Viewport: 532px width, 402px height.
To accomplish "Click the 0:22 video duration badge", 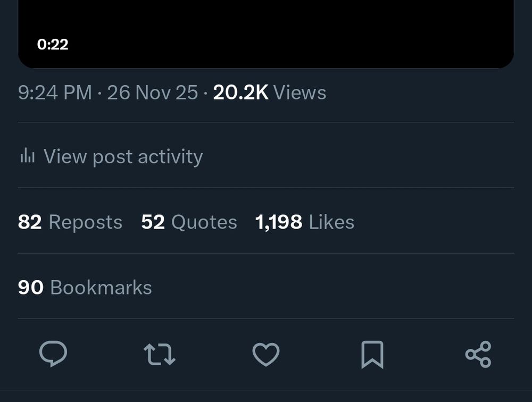I will [53, 44].
